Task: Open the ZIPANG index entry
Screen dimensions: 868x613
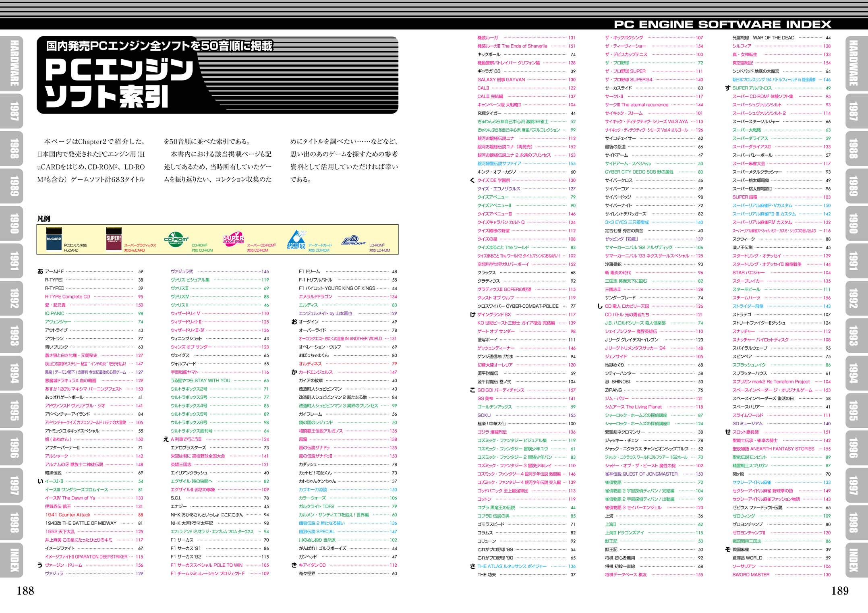Action: point(613,390)
